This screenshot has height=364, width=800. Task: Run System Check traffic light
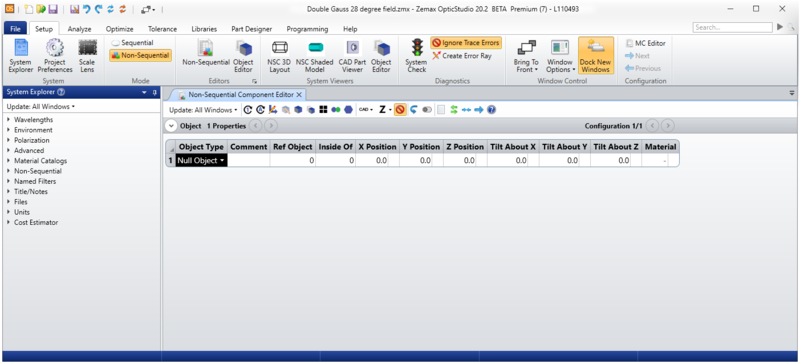(x=416, y=56)
